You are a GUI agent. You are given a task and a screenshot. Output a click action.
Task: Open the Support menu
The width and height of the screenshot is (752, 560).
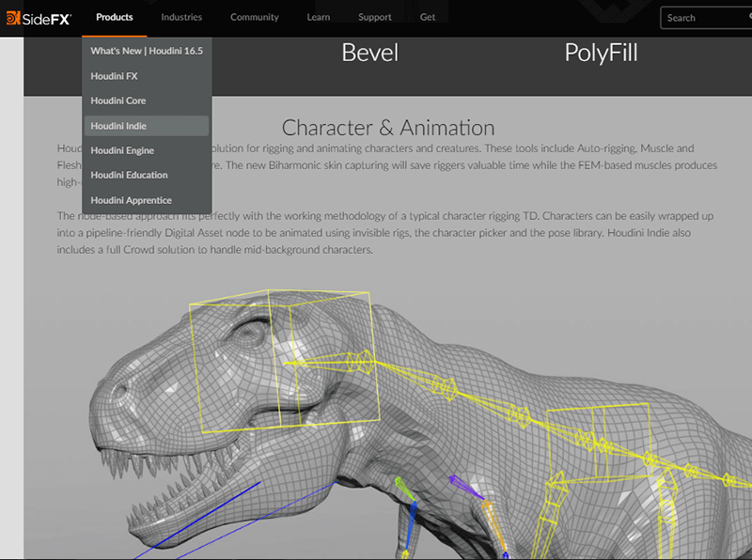[x=374, y=17]
